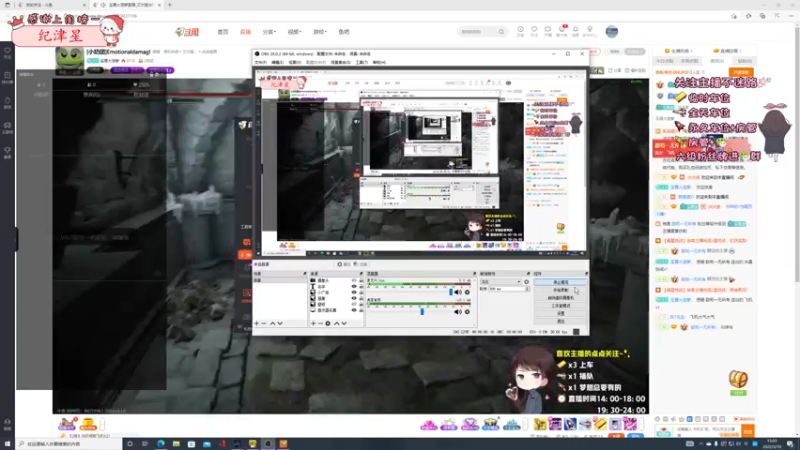
Task: Toggle lock on 显示器采集 source
Action: [361, 310]
